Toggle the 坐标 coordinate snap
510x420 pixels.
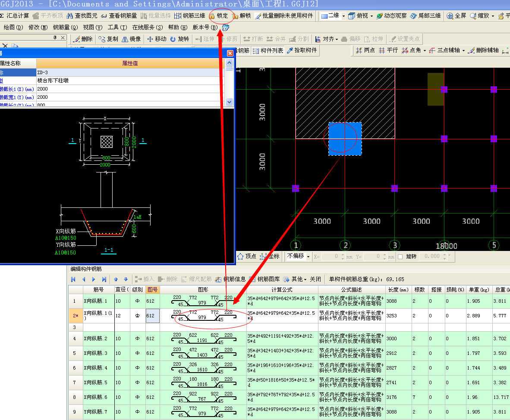pyautogui.click(x=270, y=257)
